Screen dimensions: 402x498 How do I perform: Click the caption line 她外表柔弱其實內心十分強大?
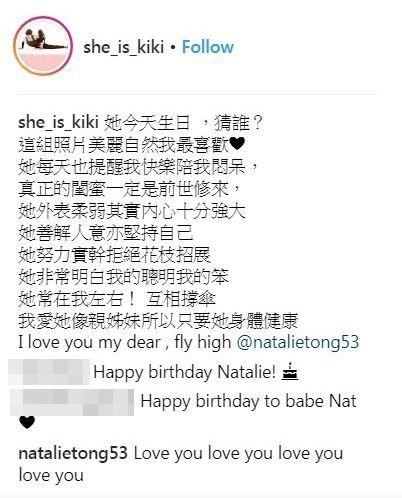[x=132, y=211]
